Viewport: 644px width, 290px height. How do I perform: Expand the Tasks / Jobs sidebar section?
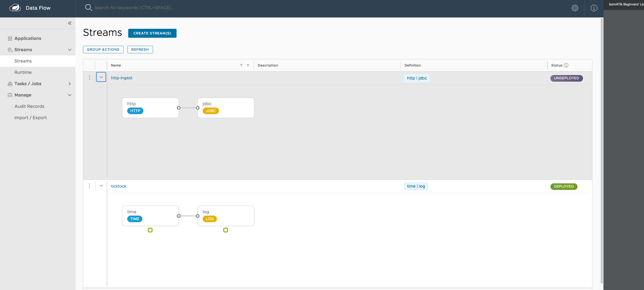click(70, 84)
